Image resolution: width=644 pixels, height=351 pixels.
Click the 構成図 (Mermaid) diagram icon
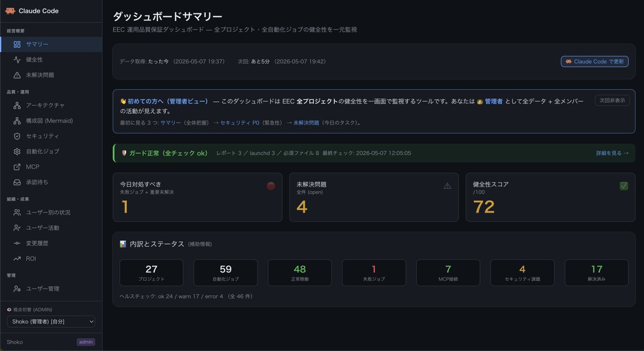coord(17,121)
